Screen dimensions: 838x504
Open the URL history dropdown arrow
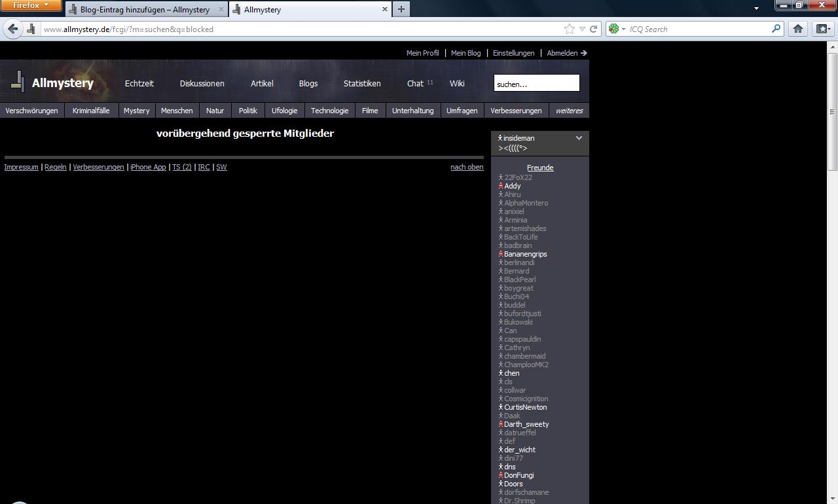point(582,29)
